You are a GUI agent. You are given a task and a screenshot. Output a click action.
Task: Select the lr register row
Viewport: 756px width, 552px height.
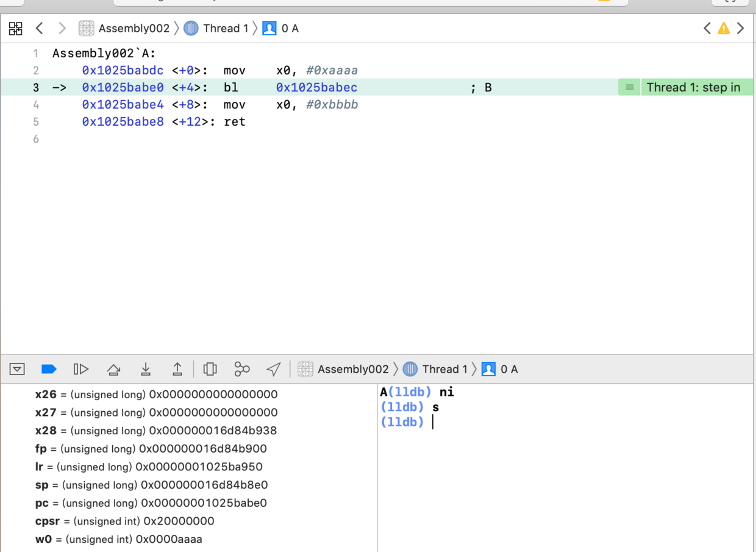click(x=149, y=467)
